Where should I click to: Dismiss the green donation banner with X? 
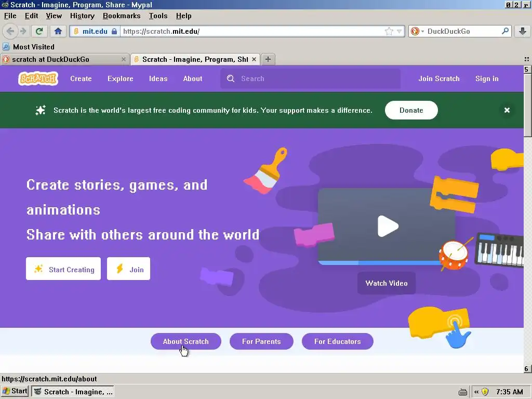coord(507,110)
